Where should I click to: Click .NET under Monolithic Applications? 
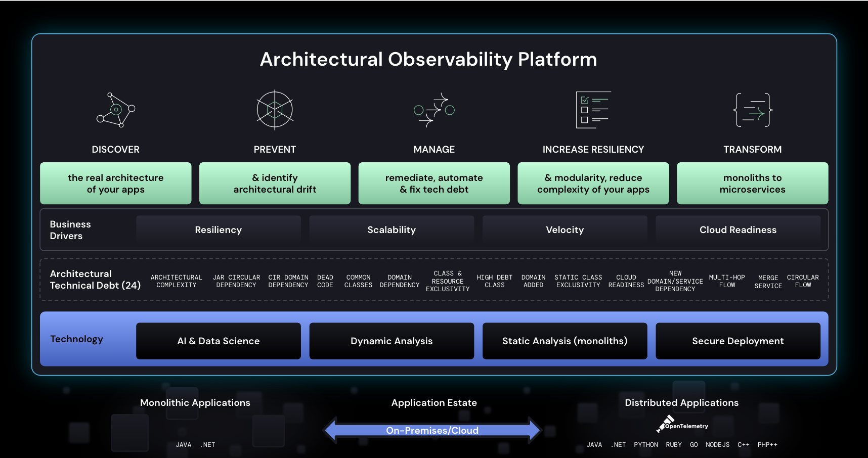coord(207,445)
